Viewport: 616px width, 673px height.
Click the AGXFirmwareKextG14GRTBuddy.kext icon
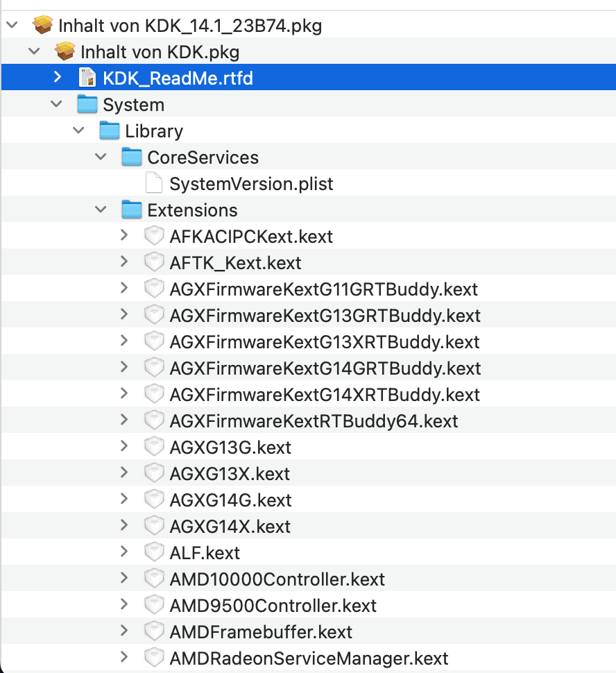pos(154,368)
